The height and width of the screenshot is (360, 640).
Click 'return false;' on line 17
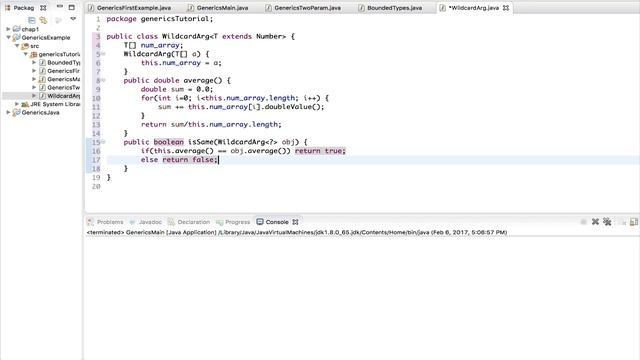coord(190,160)
